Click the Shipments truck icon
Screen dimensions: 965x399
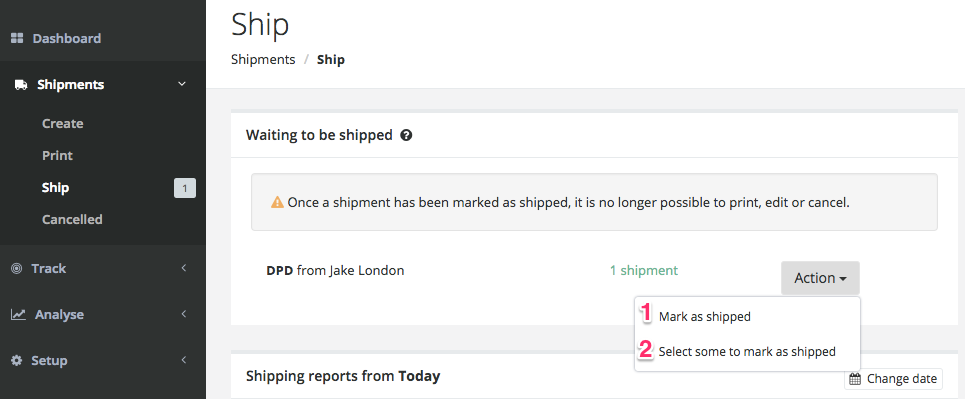coord(21,85)
